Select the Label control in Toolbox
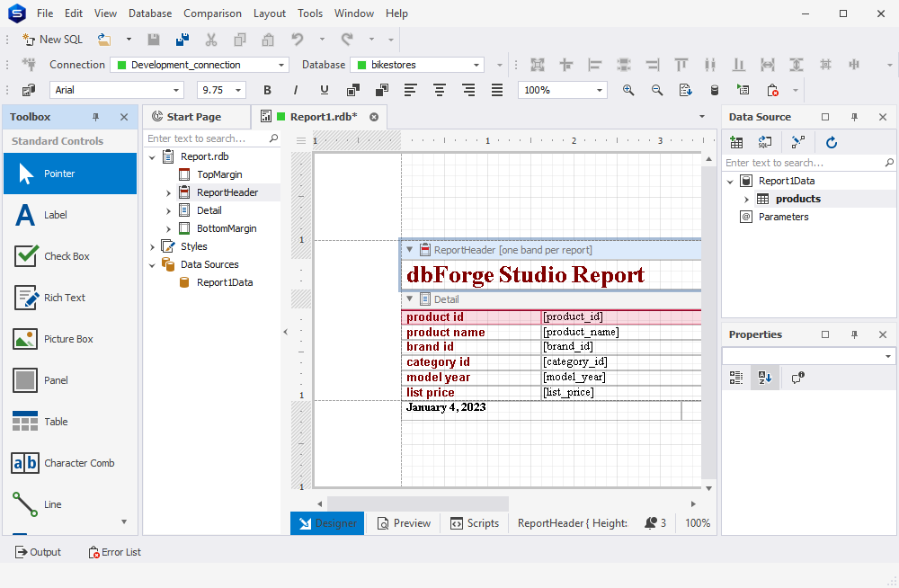This screenshot has width=899, height=588. (70, 215)
